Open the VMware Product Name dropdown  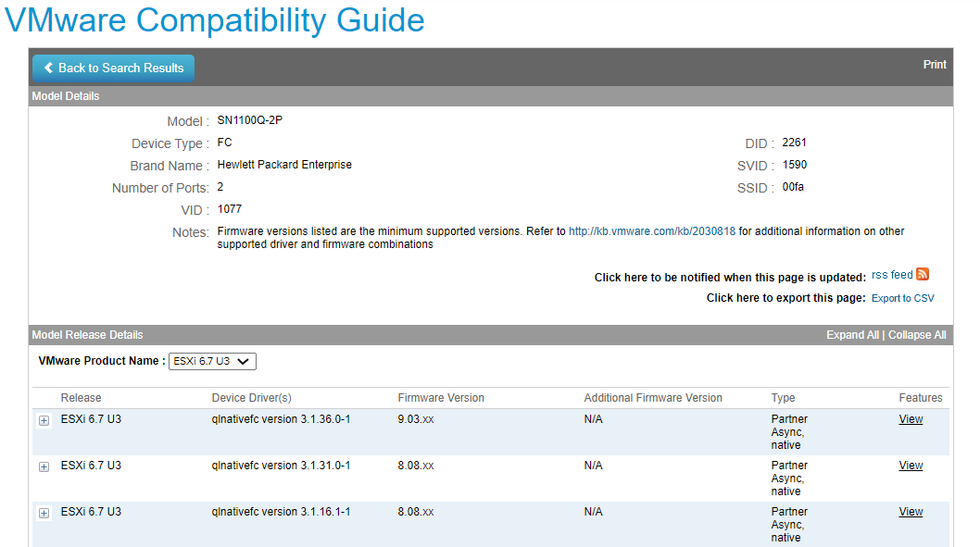pos(212,361)
